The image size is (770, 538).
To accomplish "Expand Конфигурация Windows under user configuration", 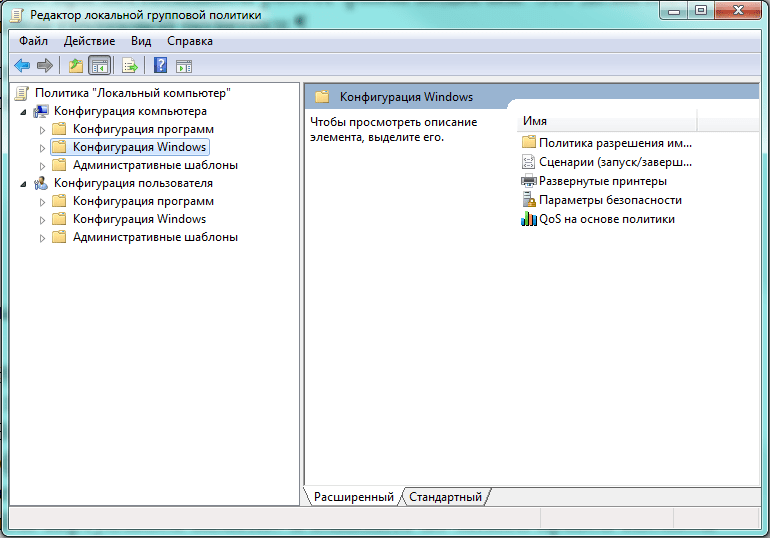I will point(42,220).
